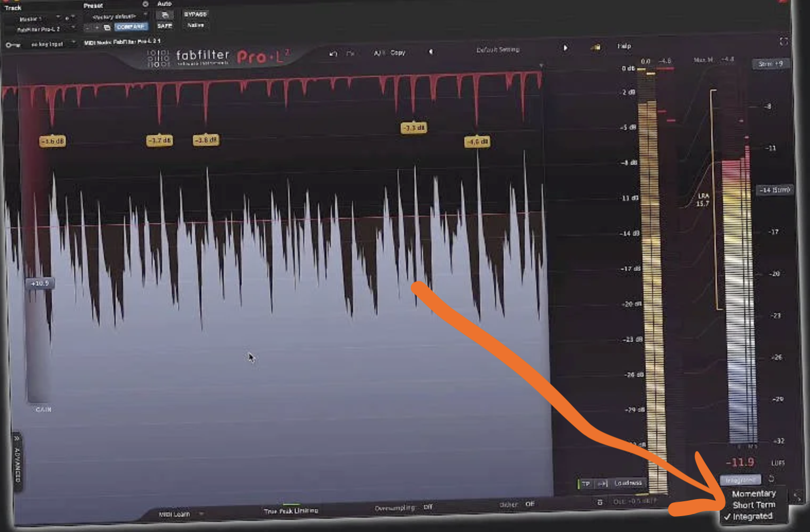Click the key input icon
The width and height of the screenshot is (810, 532).
tap(13, 45)
